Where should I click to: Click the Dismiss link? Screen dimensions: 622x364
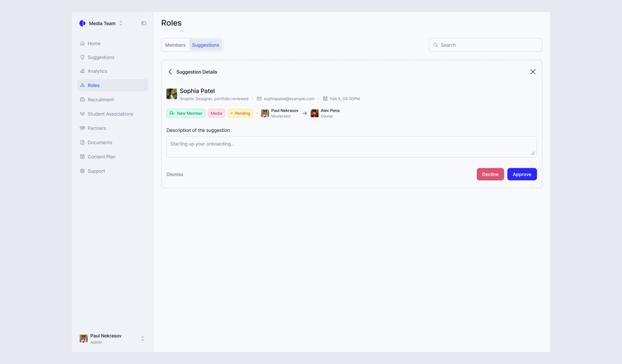pyautogui.click(x=175, y=174)
